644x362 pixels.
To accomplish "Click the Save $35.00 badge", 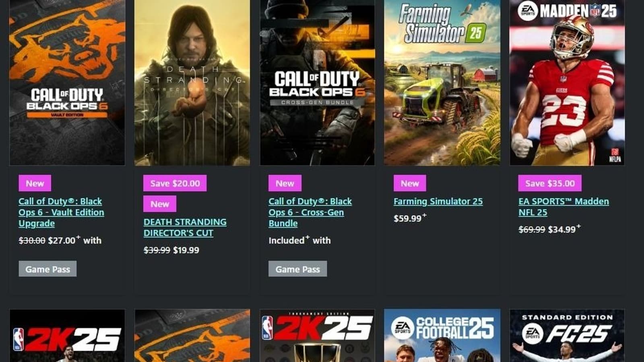I will [x=550, y=183].
